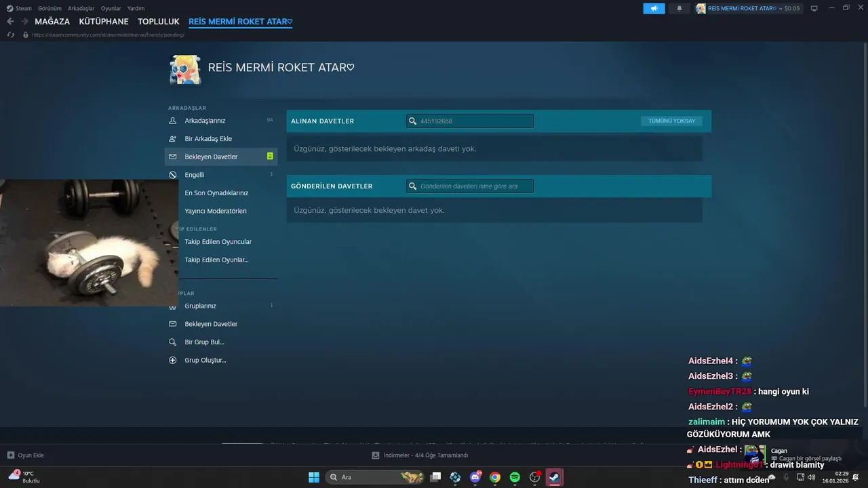Open Takip Edilen Oyuncular
The width and height of the screenshot is (868, 488).
[x=218, y=242]
